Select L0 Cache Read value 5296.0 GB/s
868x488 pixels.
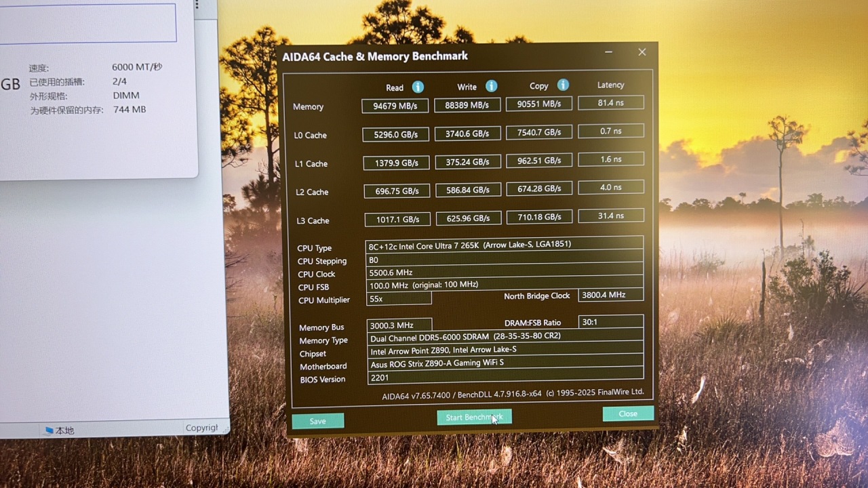(x=396, y=134)
